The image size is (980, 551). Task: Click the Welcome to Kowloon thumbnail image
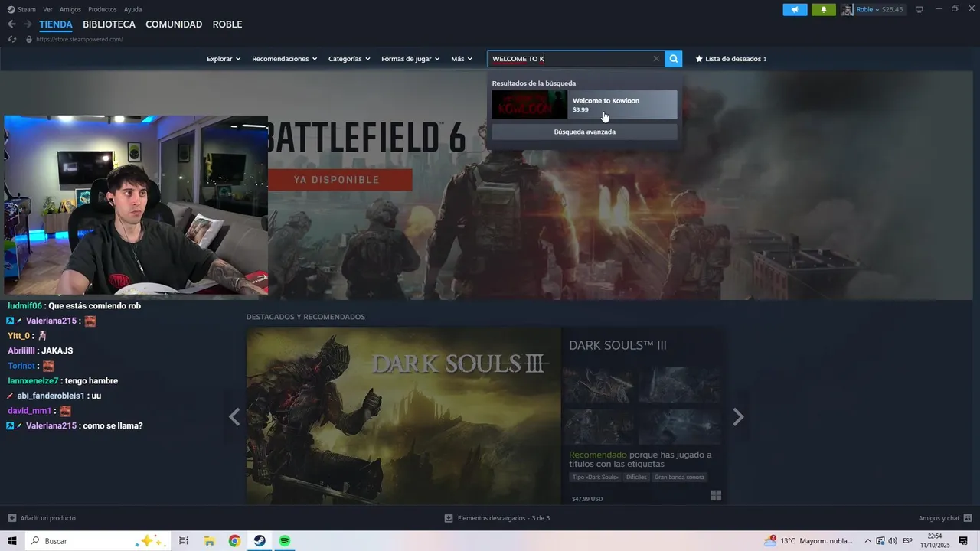(x=529, y=105)
